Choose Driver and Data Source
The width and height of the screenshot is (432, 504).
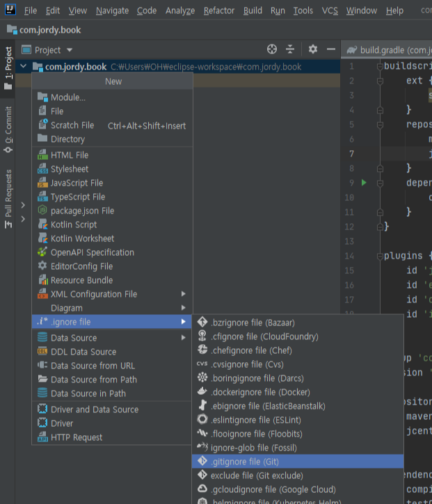112,409
